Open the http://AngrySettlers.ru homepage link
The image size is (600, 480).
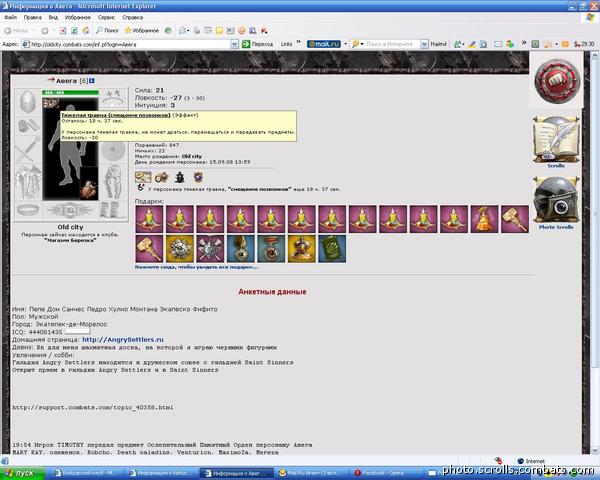point(123,340)
